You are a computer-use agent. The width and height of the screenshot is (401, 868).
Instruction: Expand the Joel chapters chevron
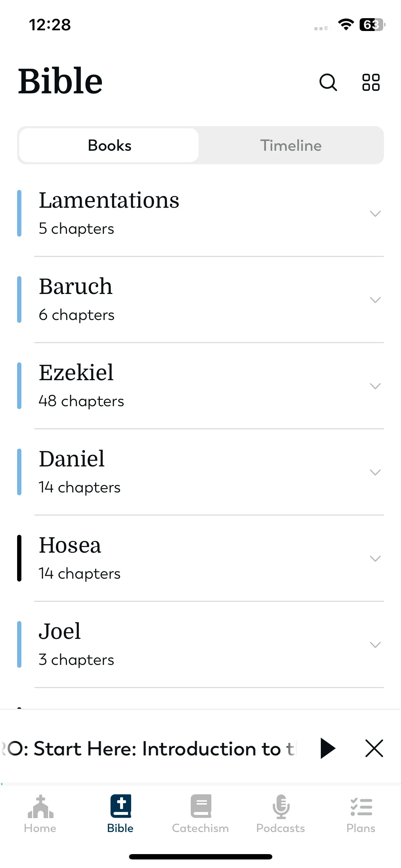click(x=375, y=645)
